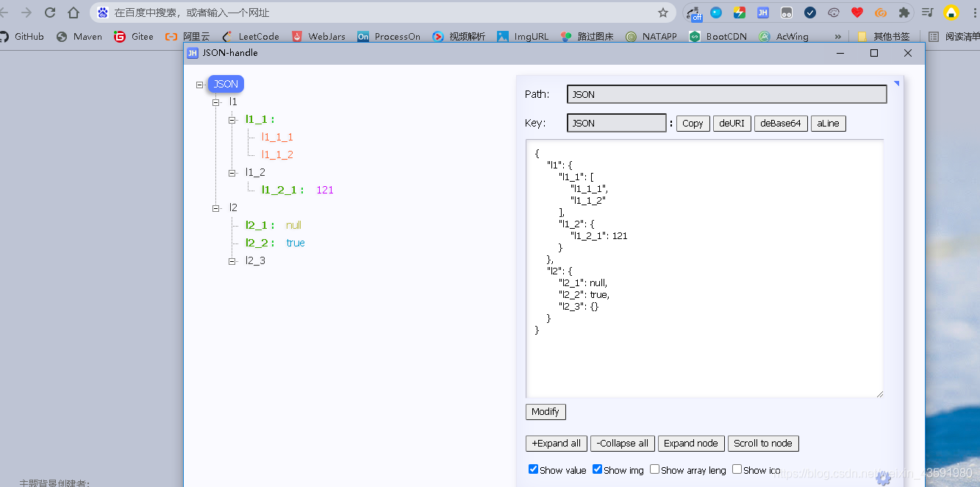Bookmark this page with the star icon
The height and width of the screenshot is (487, 980).
[x=663, y=13]
